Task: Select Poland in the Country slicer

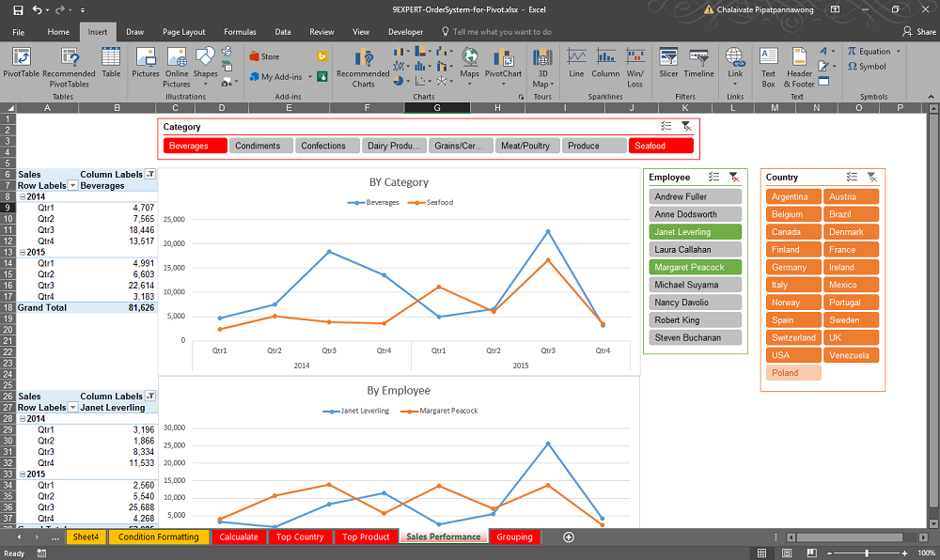Action: (x=795, y=372)
